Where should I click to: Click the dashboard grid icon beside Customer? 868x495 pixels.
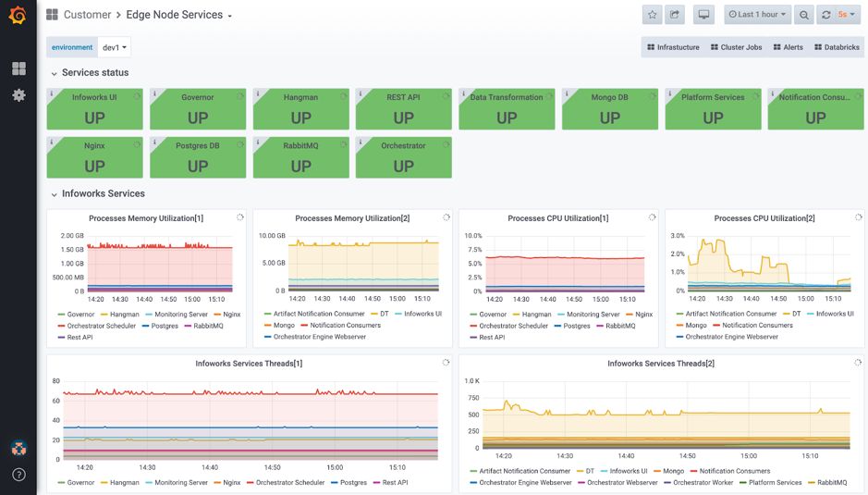[x=52, y=15]
